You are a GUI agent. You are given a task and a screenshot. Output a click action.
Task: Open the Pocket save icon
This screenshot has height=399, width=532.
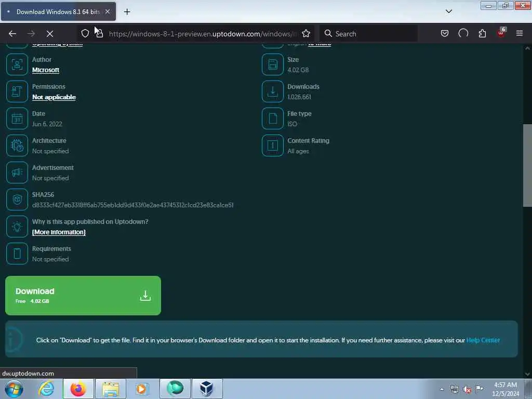point(445,33)
